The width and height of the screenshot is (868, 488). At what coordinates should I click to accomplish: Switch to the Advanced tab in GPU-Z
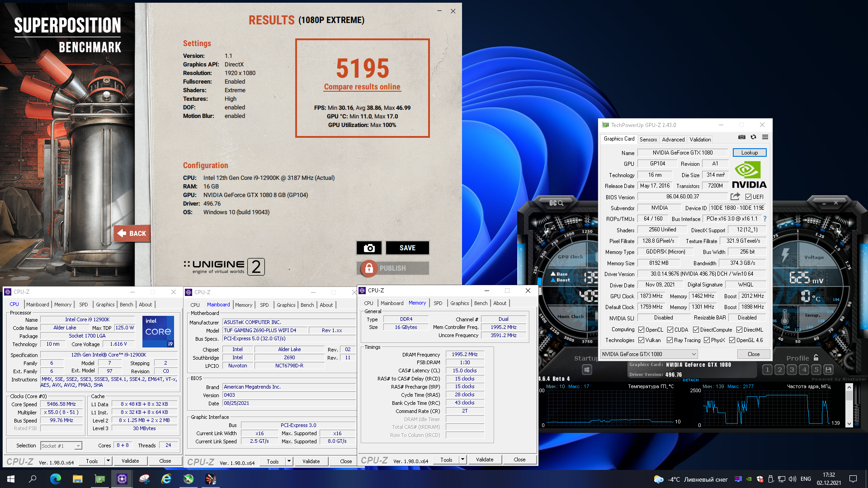(x=673, y=140)
